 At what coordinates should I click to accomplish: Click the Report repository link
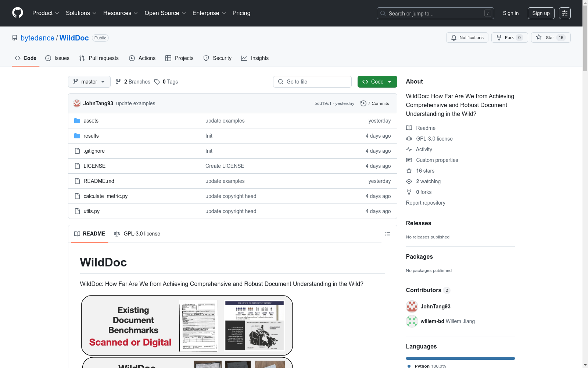click(426, 203)
